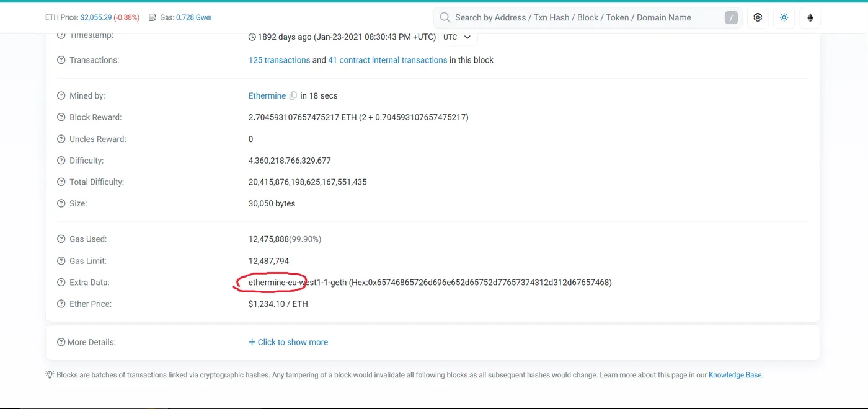Click the help icon beside Gas Limit
868x409 pixels.
pyautogui.click(x=61, y=261)
